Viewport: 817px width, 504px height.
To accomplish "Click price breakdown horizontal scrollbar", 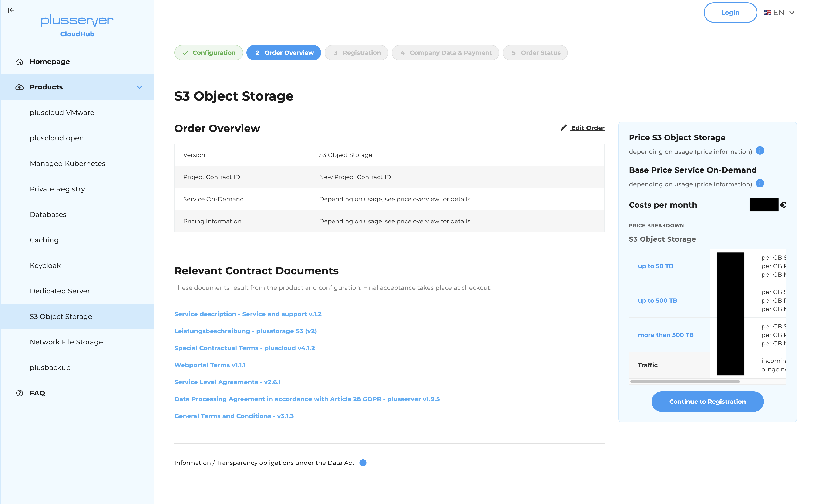I will click(x=685, y=381).
